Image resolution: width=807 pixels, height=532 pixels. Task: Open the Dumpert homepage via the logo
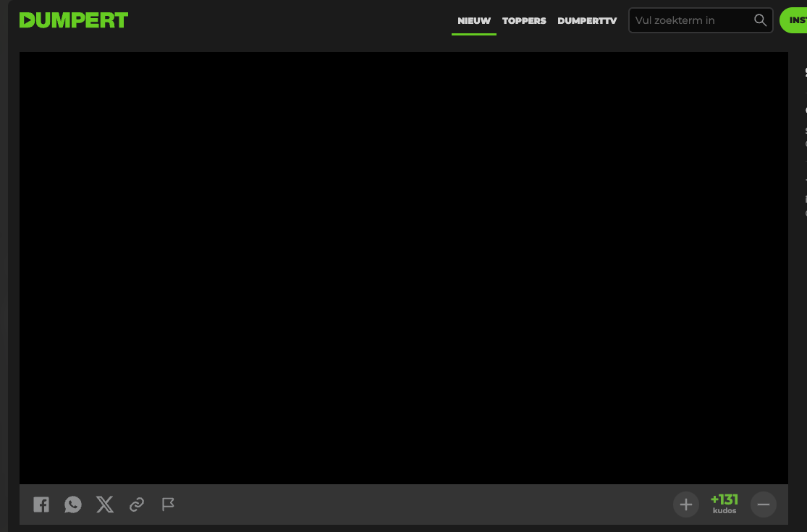pyautogui.click(x=73, y=20)
